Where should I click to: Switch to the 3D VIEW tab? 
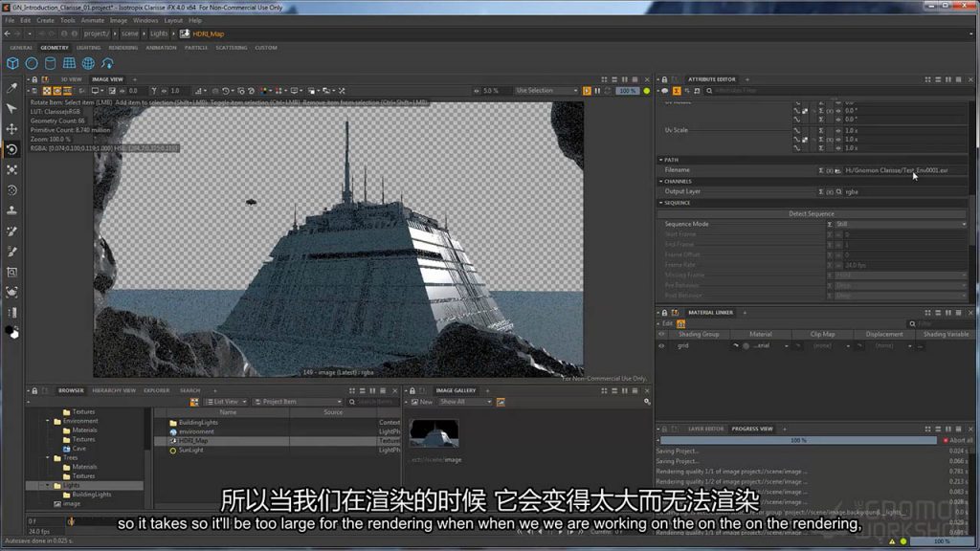click(71, 79)
